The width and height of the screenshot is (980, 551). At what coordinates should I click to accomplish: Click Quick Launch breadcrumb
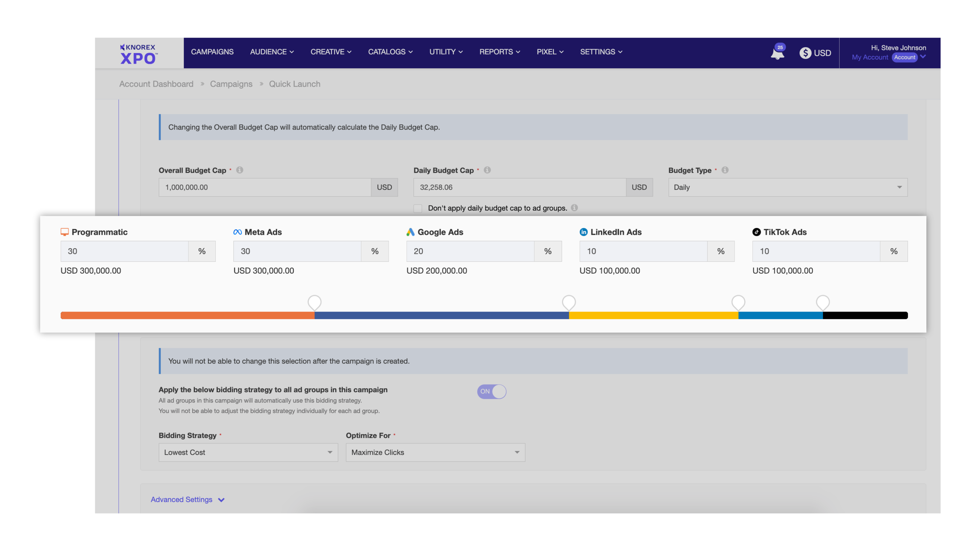click(294, 84)
